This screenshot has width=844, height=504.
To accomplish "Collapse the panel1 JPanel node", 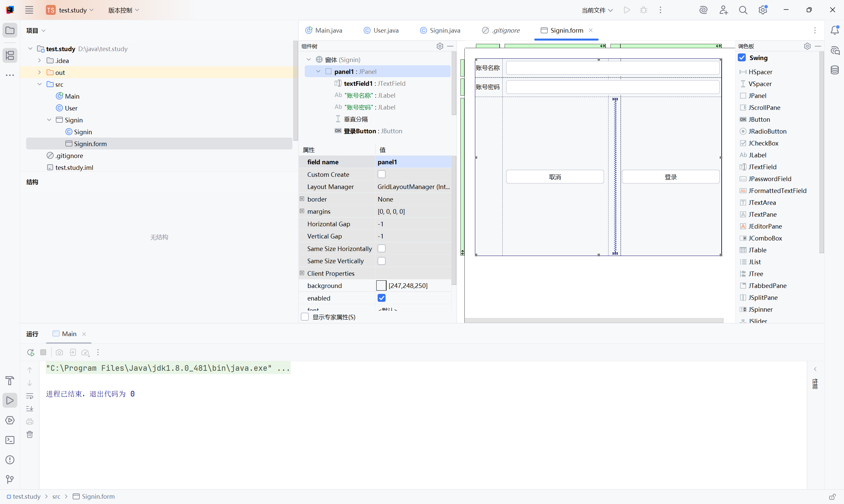I will click(318, 71).
